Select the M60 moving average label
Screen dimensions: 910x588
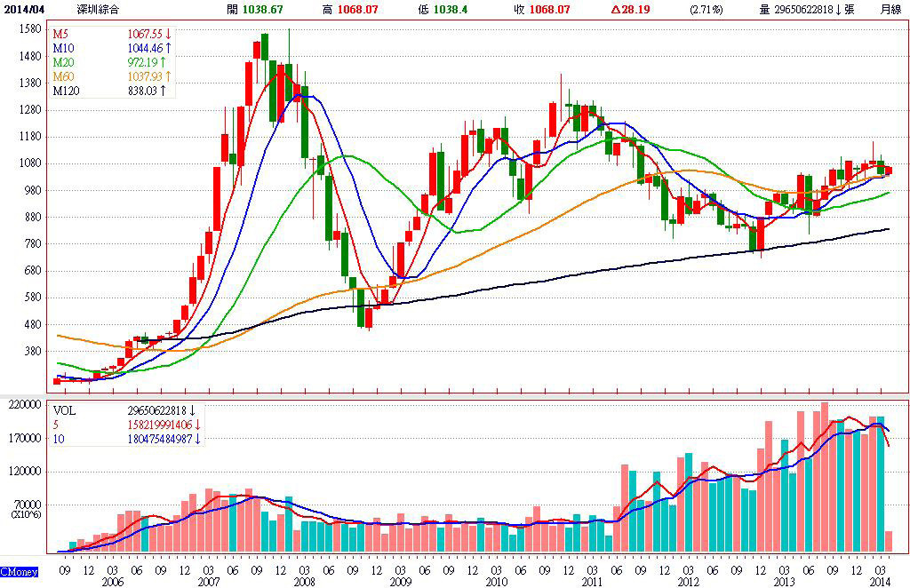click(x=63, y=76)
